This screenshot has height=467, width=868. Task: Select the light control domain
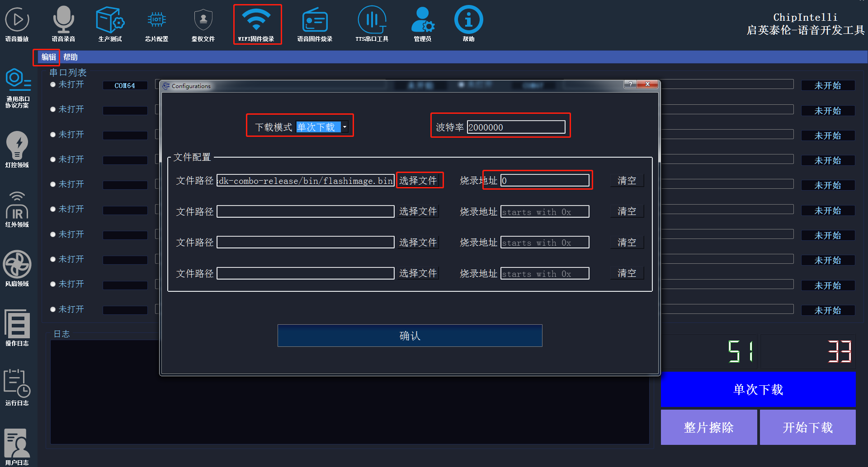[x=17, y=150]
